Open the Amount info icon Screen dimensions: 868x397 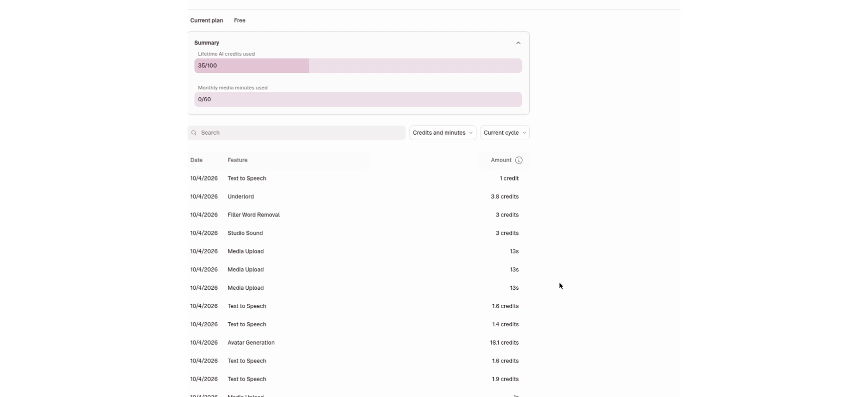tap(519, 160)
